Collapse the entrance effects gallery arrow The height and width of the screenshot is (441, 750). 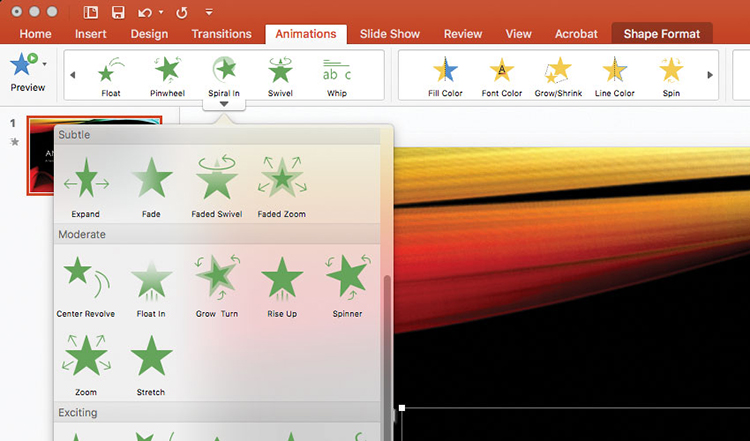[224, 104]
